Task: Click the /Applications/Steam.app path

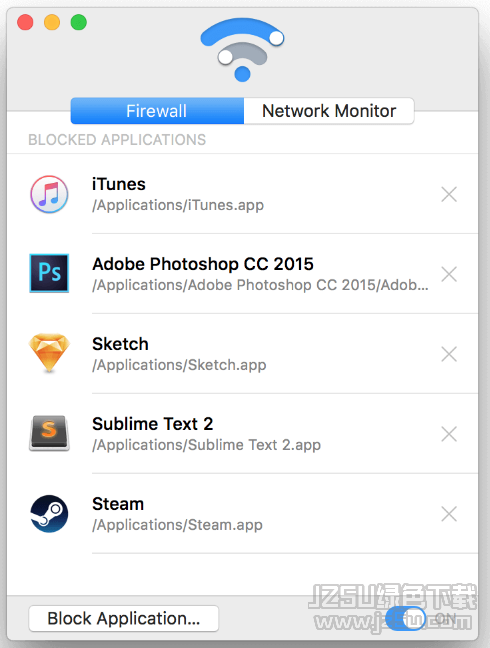Action: pyautogui.click(x=177, y=525)
